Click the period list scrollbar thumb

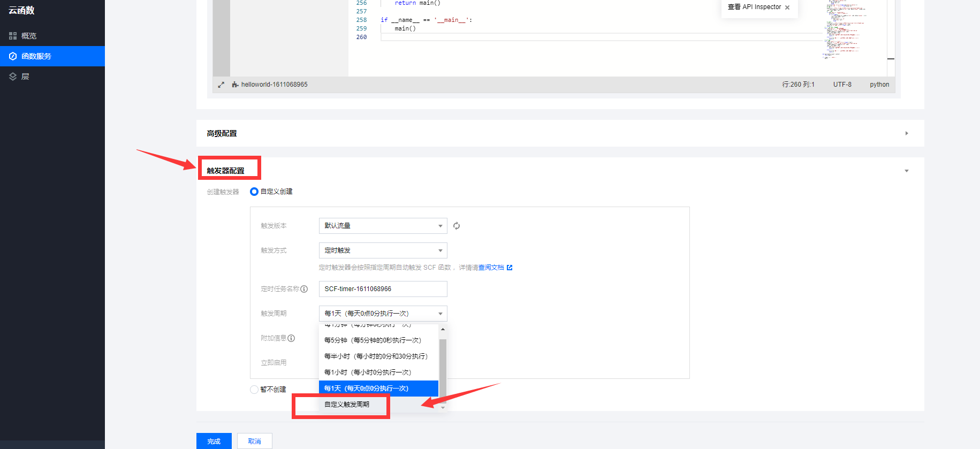point(443,370)
